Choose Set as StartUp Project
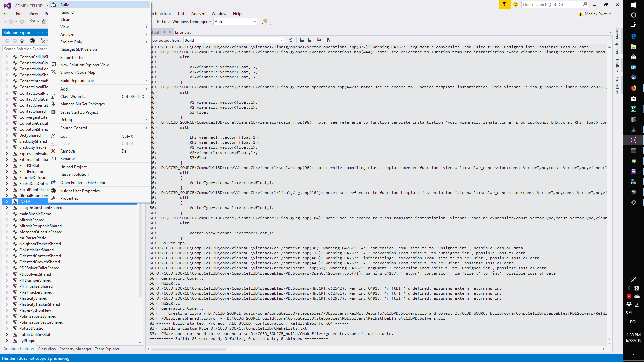644x362 pixels. 79,112
